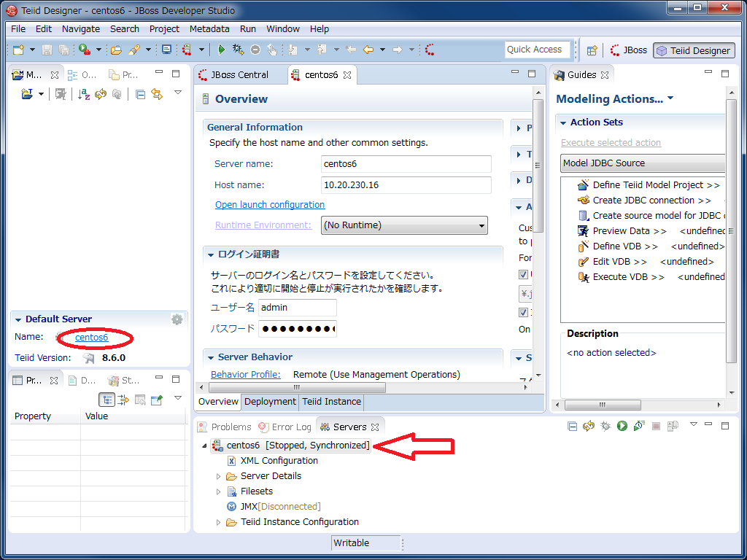Switch to JBoss perspective button
The width and height of the screenshot is (747, 560).
629,50
